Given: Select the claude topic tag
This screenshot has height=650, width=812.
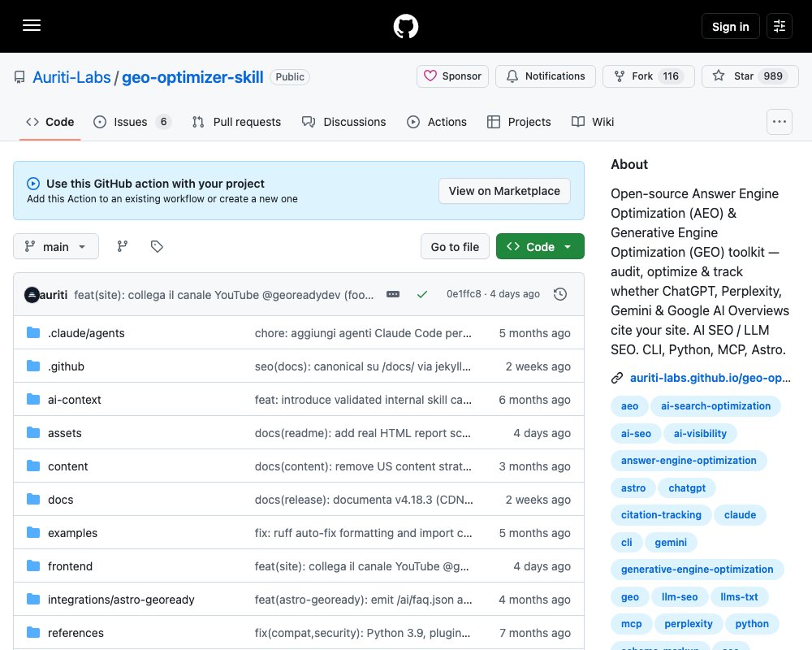Looking at the screenshot, I should (740, 514).
